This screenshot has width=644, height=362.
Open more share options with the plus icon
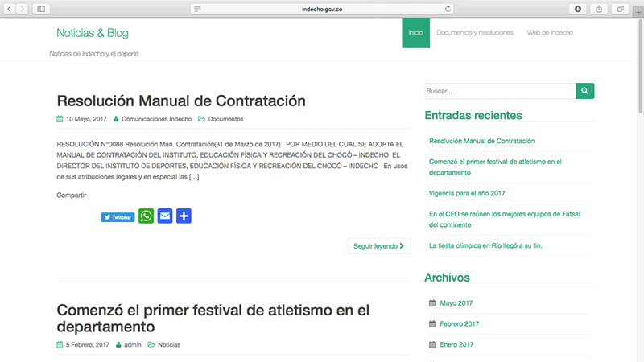184,216
